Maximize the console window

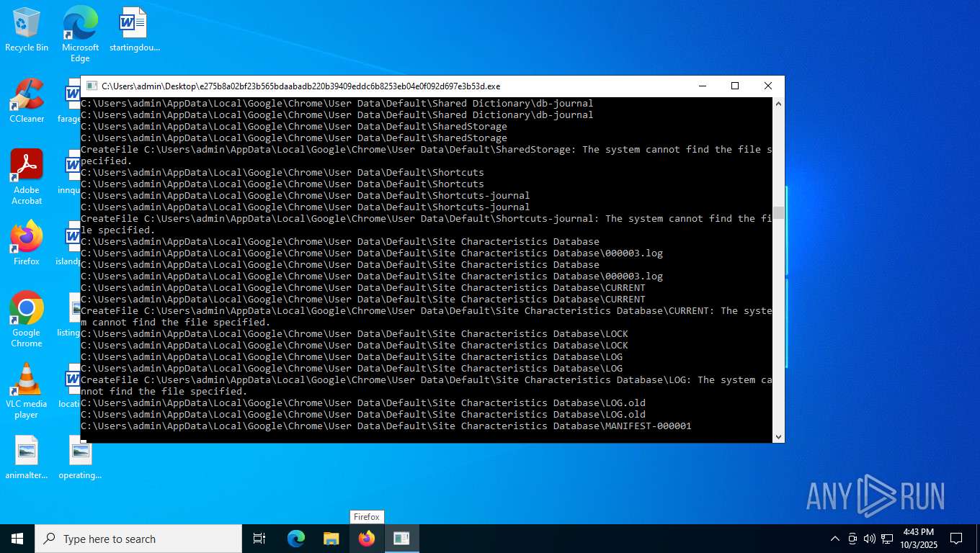(x=735, y=86)
